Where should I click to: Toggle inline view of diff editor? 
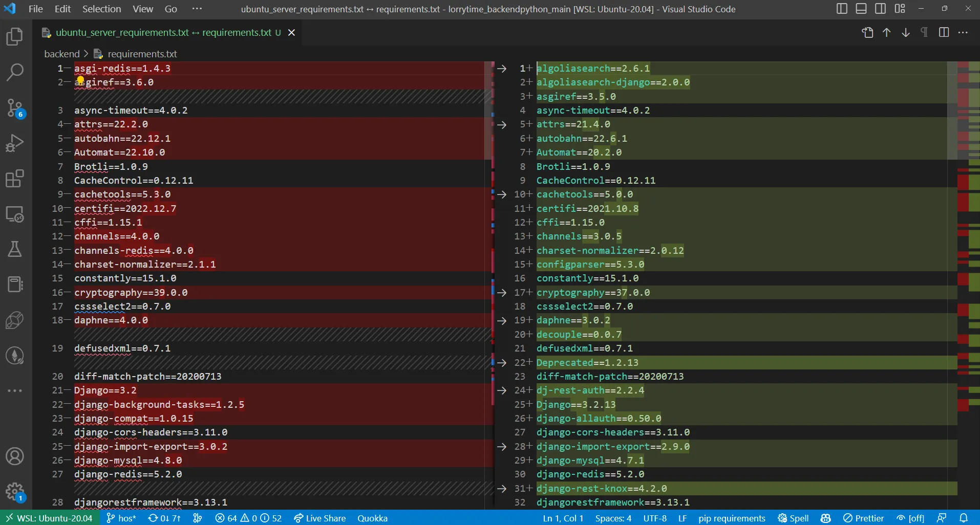(944, 33)
